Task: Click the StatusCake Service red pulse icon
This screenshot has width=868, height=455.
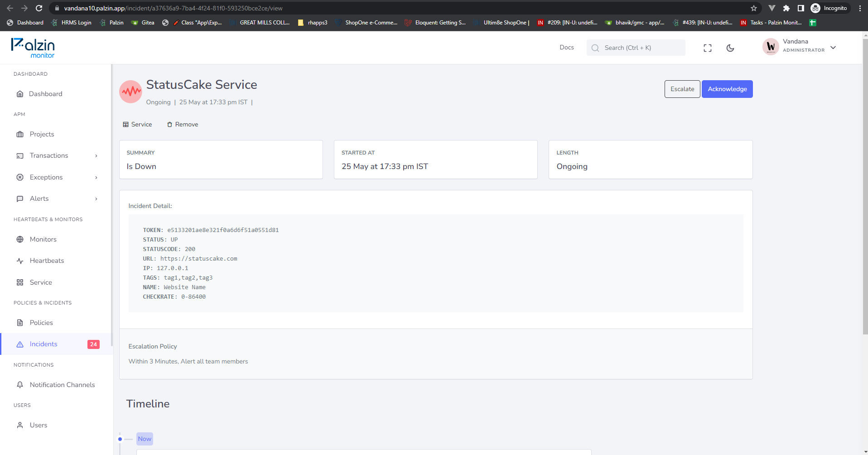Action: point(130,92)
